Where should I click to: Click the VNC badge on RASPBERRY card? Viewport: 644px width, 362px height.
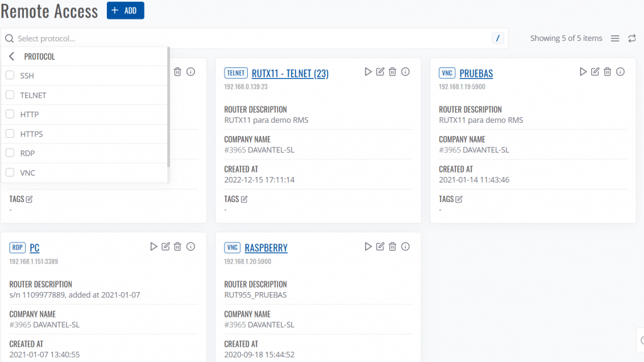233,247
